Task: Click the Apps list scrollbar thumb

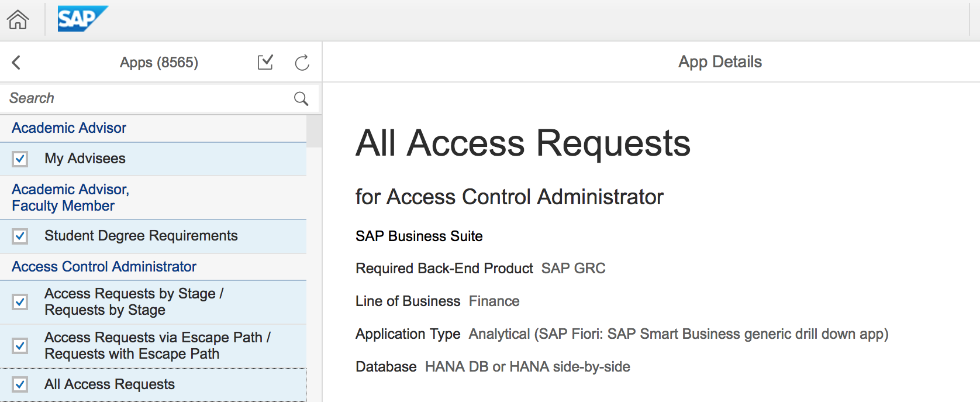Action: click(x=314, y=131)
